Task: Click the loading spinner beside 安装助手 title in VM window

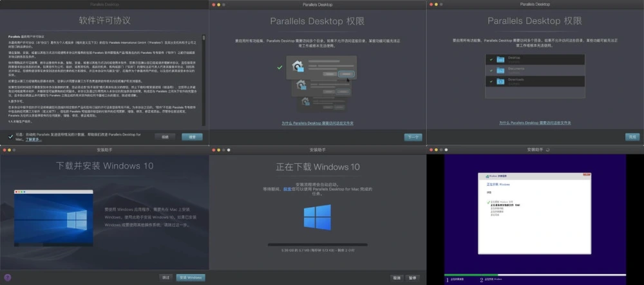Action: pyautogui.click(x=547, y=150)
